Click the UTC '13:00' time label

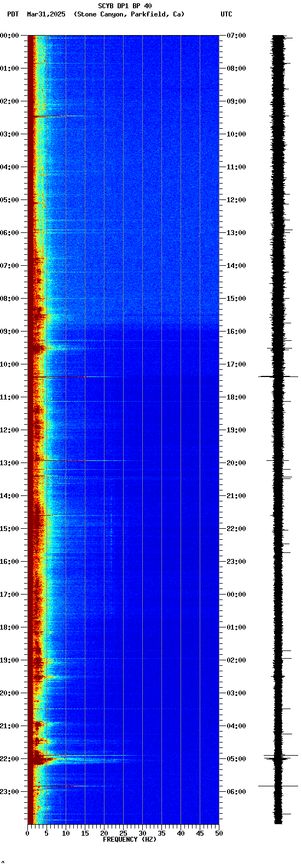(236, 233)
